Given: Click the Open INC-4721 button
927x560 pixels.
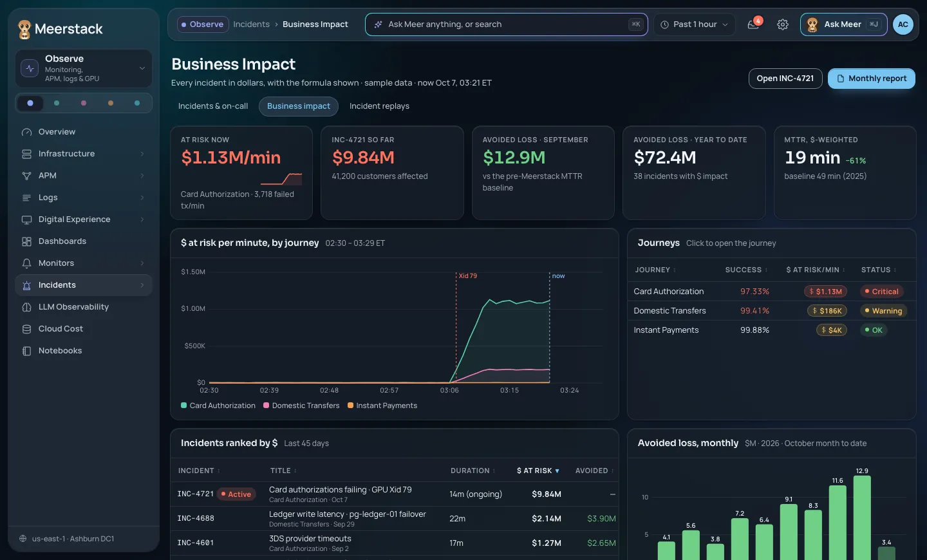Looking at the screenshot, I should [x=785, y=79].
